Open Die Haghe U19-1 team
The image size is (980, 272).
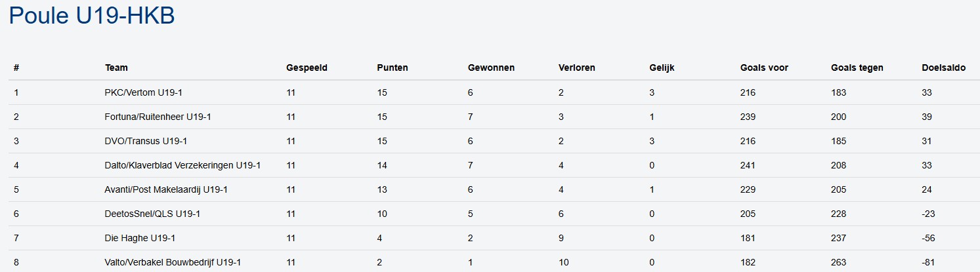pyautogui.click(x=140, y=238)
